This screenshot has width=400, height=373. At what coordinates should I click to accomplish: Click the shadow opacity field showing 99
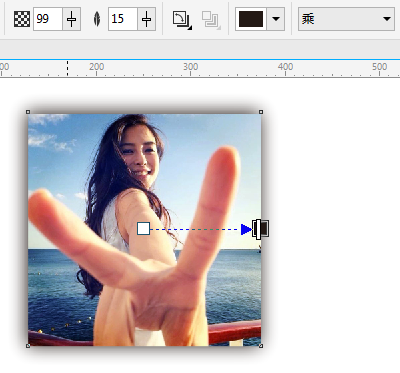48,19
